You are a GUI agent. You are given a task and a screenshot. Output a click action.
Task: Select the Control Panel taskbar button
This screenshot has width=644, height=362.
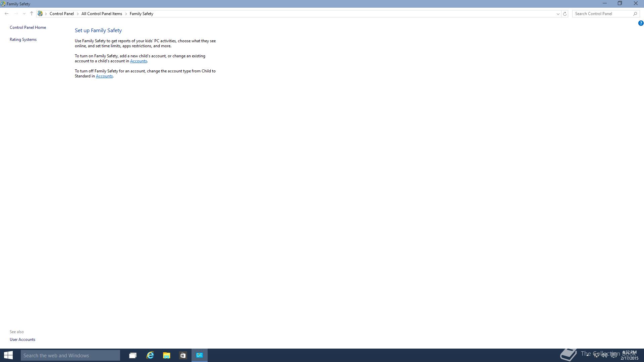200,355
